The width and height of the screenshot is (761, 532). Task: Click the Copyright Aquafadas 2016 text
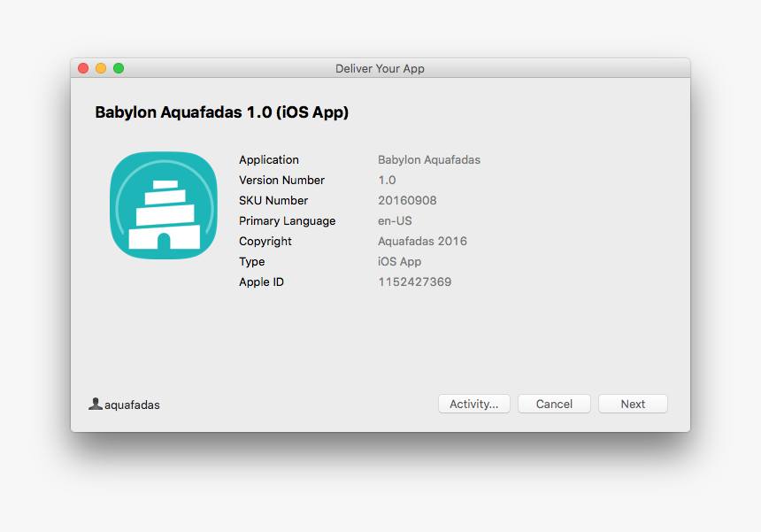pos(422,241)
